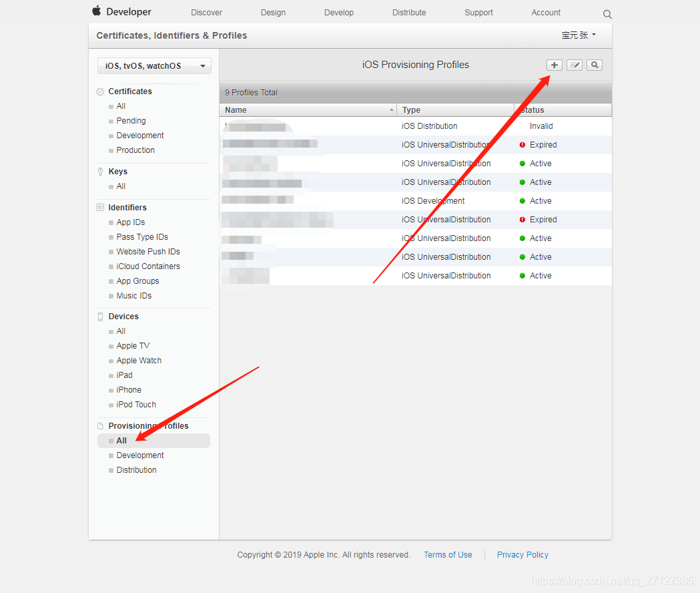Viewport: 700px width, 593px height.
Task: Select Production certificates
Action: [135, 150]
